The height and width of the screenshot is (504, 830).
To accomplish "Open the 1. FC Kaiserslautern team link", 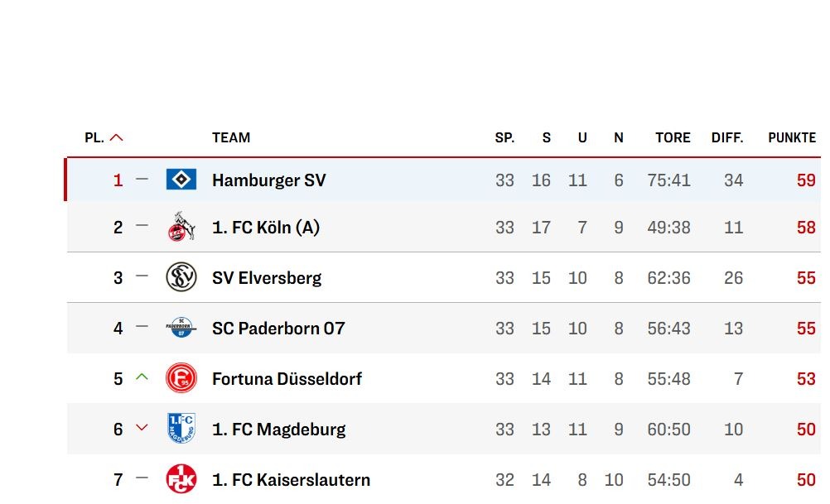I will [291, 480].
